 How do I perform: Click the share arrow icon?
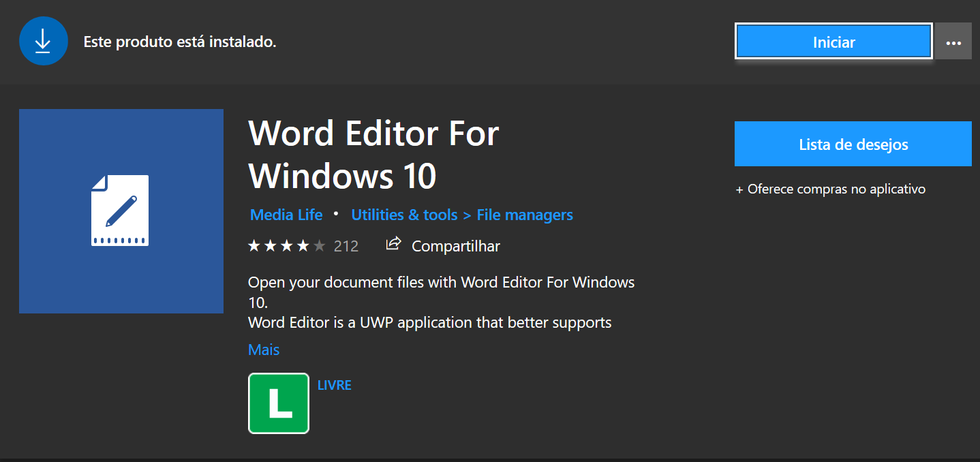393,244
